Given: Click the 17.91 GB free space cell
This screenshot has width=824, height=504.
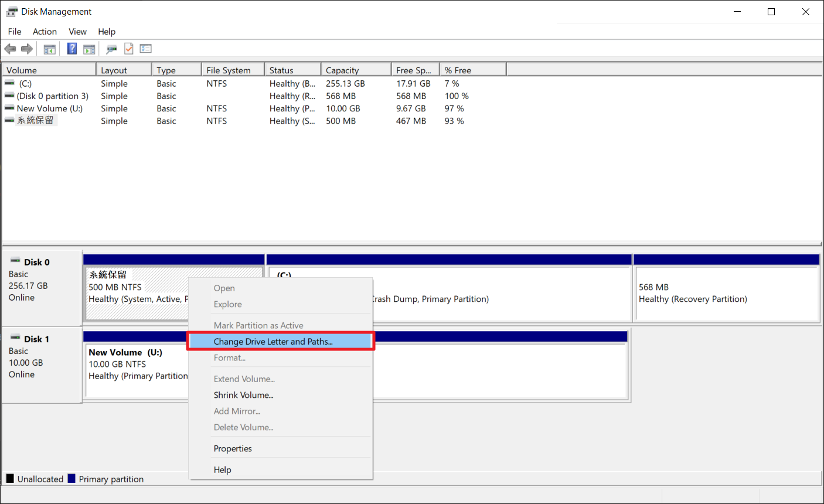Looking at the screenshot, I should tap(413, 84).
